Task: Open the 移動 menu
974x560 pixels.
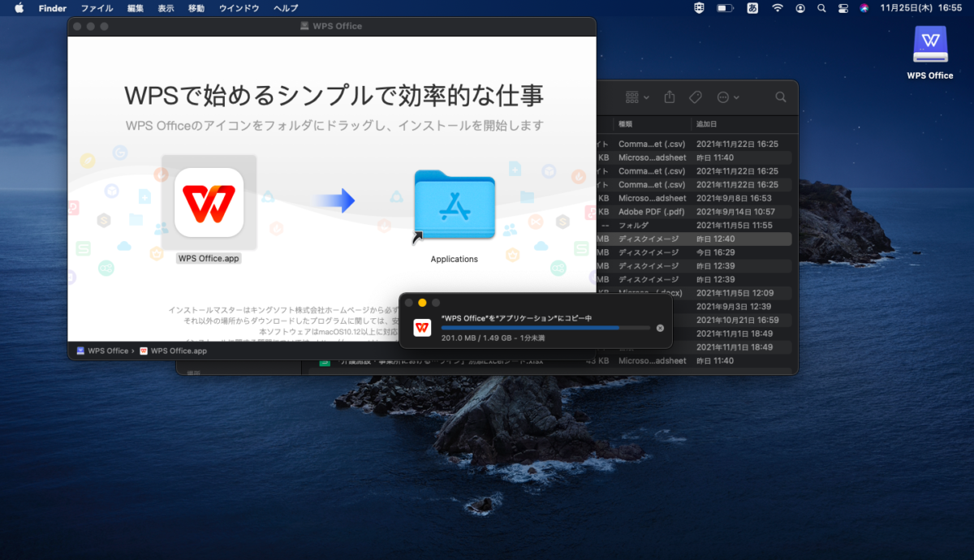Action: 196,8
